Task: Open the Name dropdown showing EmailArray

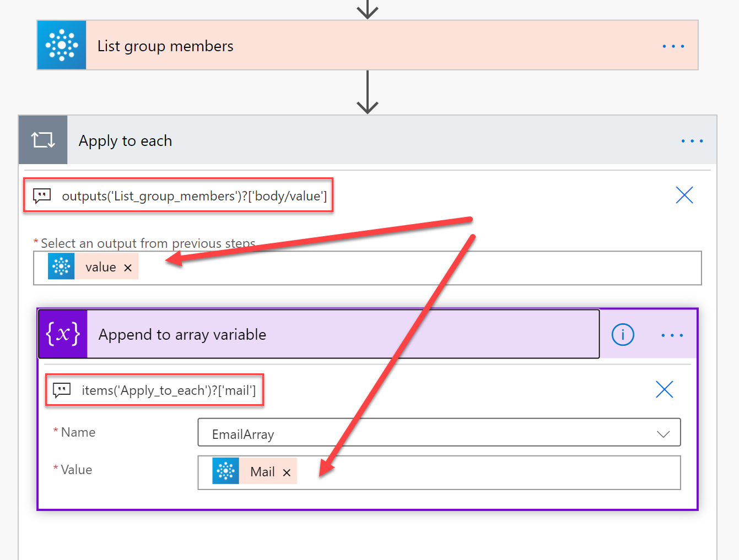Action: click(439, 434)
